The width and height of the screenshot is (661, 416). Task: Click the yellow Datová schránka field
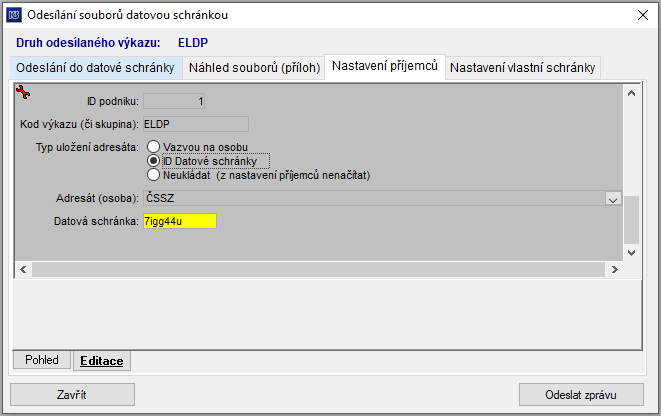[x=180, y=221]
